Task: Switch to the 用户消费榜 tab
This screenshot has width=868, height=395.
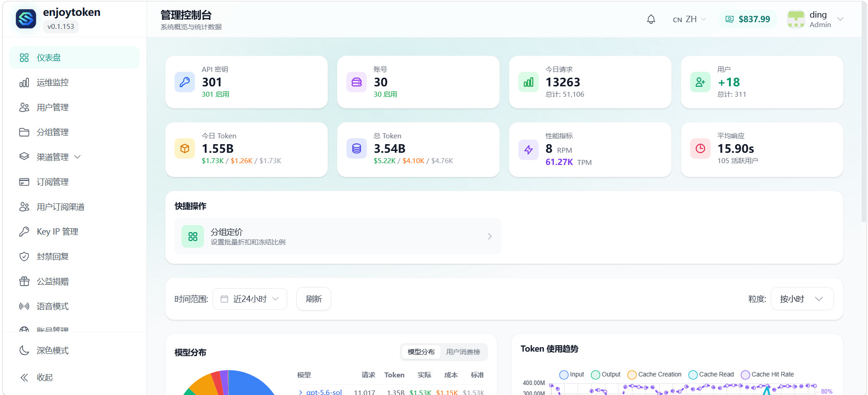Action: (463, 352)
